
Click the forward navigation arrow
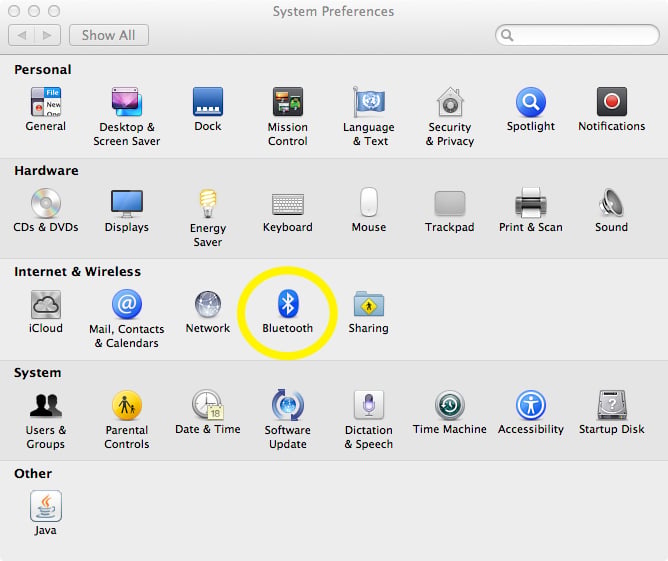coord(47,35)
